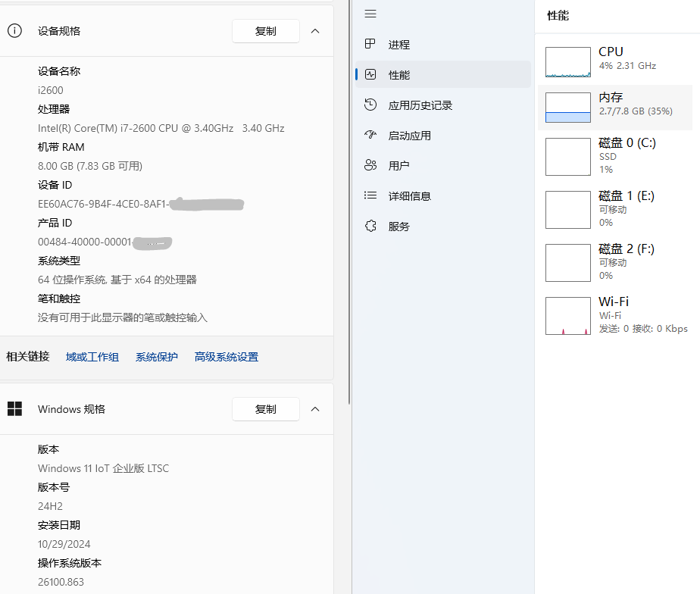Collapse the 设备规格 section
This screenshot has height=594, width=700.
[315, 31]
